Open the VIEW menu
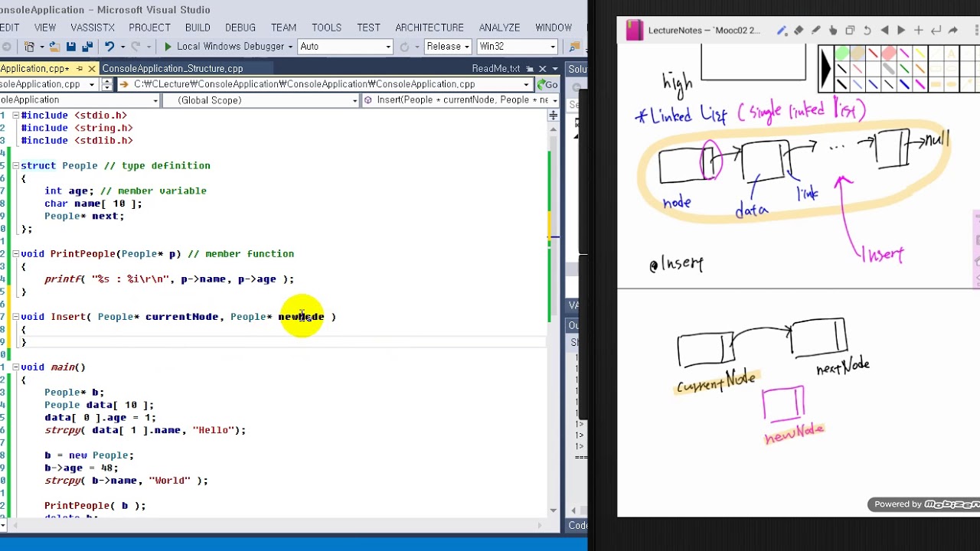The image size is (980, 551). (x=45, y=28)
